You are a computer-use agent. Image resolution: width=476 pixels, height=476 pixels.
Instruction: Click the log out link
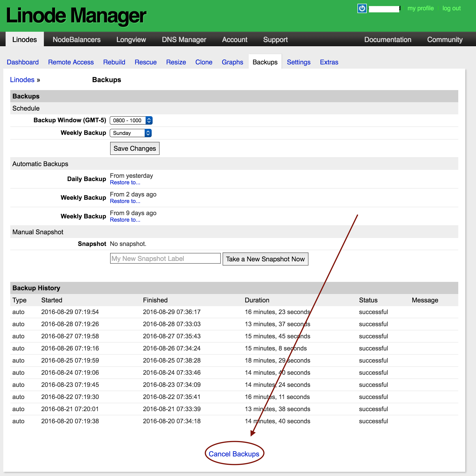[451, 8]
